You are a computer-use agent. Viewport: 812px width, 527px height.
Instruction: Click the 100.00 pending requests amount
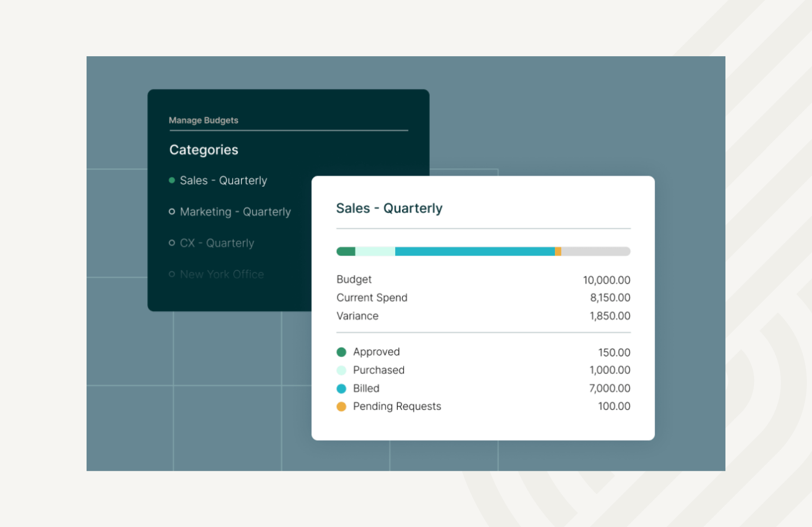click(x=614, y=406)
